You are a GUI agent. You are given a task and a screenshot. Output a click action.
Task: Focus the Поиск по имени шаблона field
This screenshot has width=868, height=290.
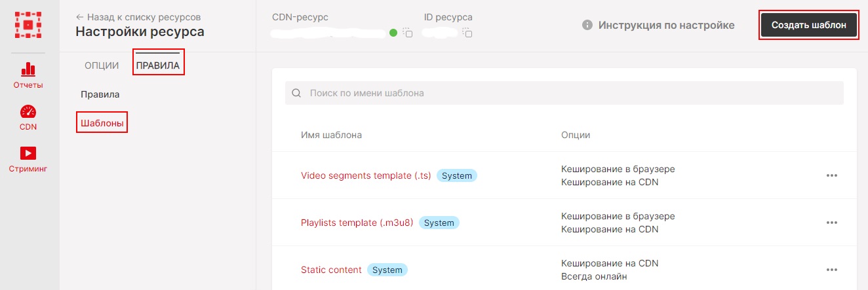click(564, 93)
